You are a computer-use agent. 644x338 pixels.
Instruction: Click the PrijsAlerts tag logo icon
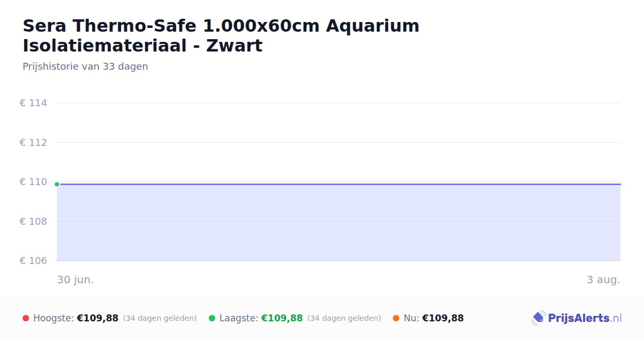point(538,318)
